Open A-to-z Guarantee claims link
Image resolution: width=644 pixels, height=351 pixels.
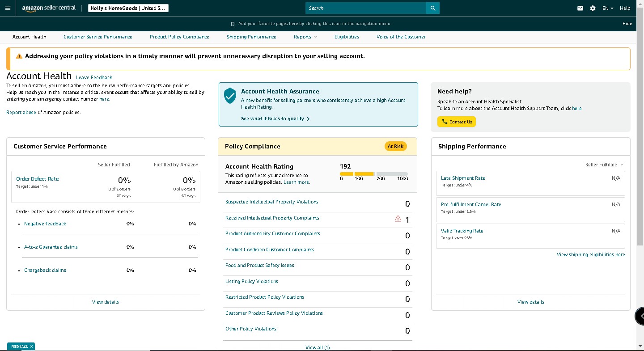pyautogui.click(x=51, y=247)
